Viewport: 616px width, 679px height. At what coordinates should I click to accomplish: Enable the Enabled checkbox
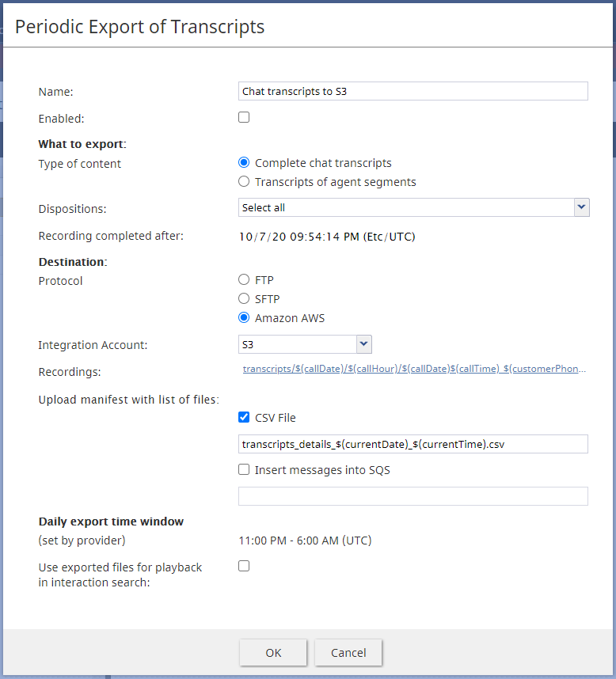(244, 117)
